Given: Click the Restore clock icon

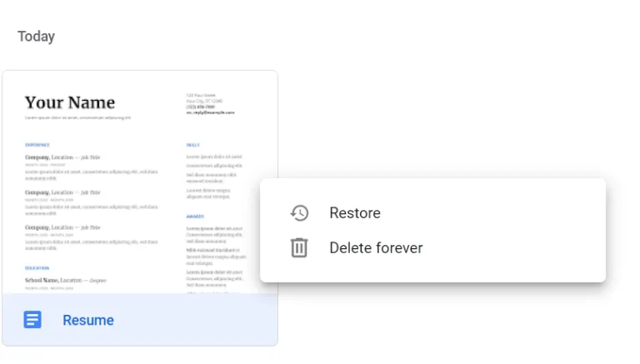Looking at the screenshot, I should [299, 213].
